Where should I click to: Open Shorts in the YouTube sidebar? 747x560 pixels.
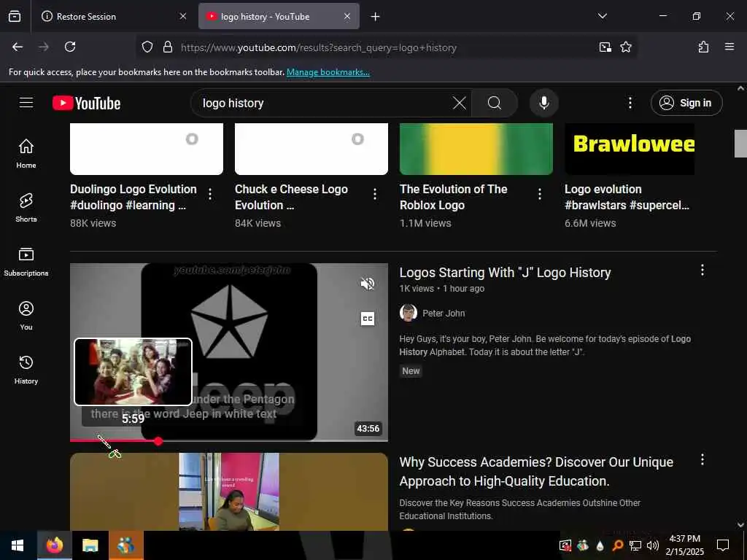[26, 207]
